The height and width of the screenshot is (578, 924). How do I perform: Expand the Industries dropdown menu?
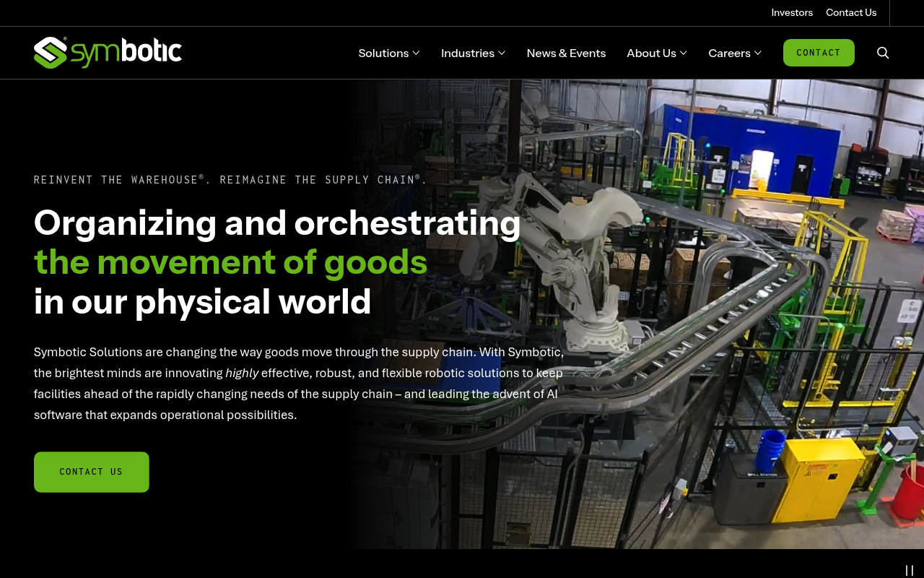(474, 53)
